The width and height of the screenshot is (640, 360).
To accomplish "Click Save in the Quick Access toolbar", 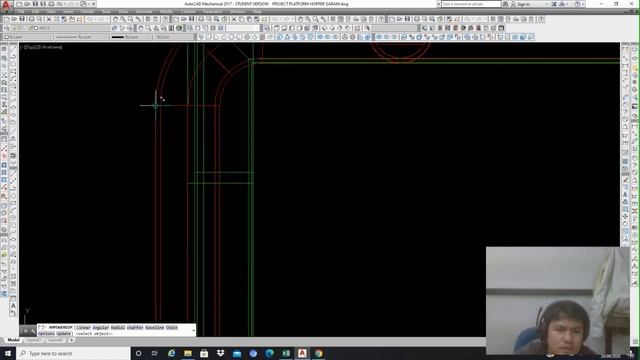I will click(x=35, y=4).
